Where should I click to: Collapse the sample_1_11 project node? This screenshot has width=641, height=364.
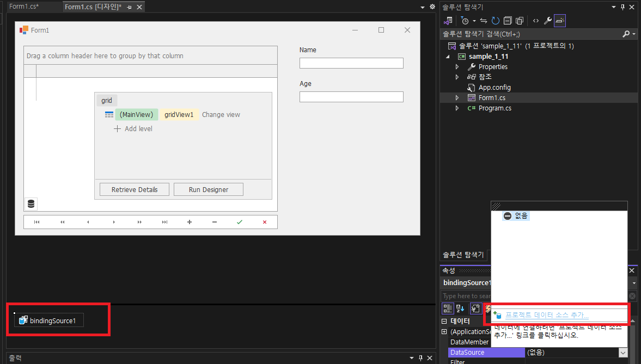pos(448,57)
